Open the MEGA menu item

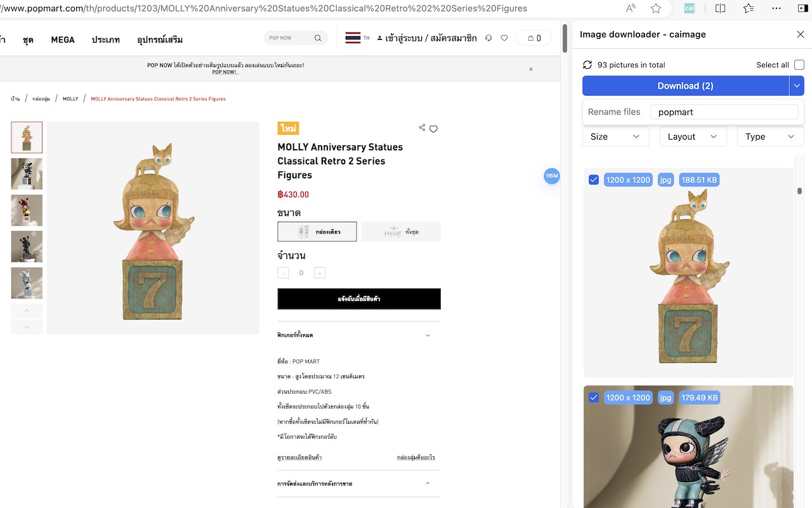click(63, 39)
